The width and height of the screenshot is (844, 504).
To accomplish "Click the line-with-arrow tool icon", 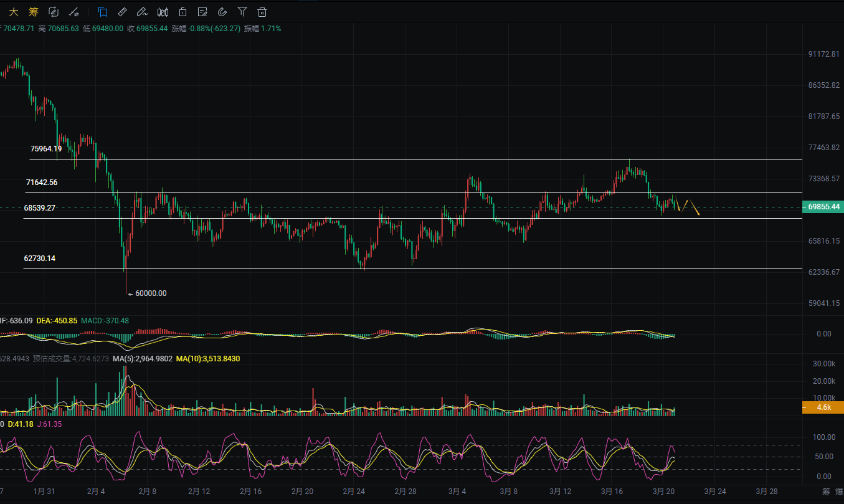I will 73,11.
